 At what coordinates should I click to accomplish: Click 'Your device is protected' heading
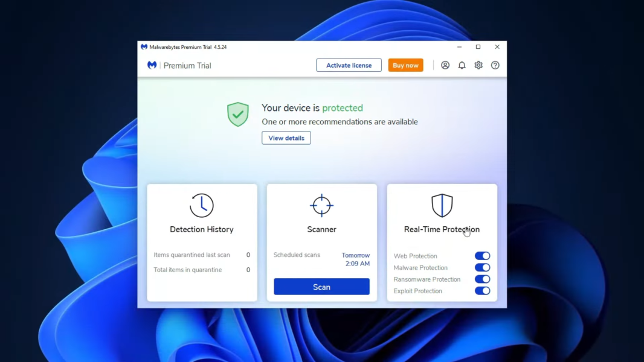[x=312, y=108]
